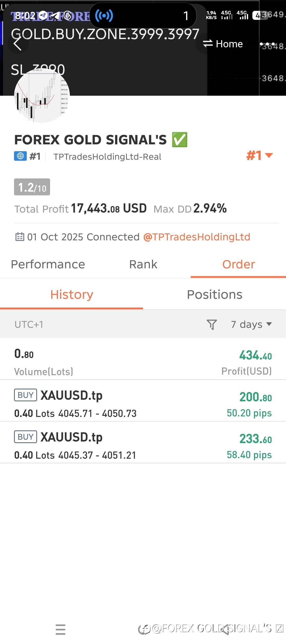This screenshot has height=644, width=286.
Task: Expand the orange #1 account dropdown
Action: [x=260, y=155]
